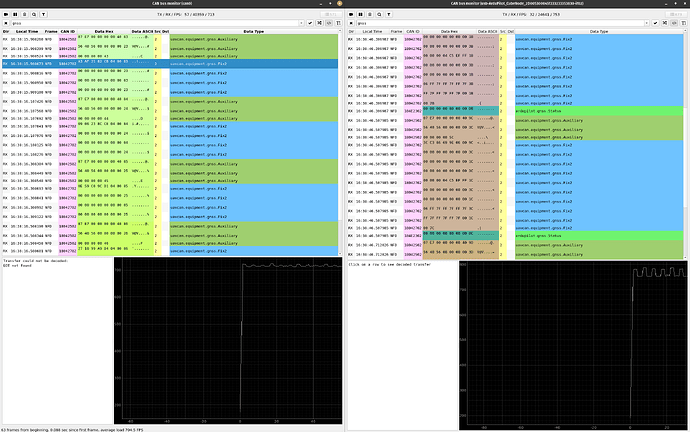Image resolution: width=690 pixels, height=432 pixels.
Task: Sort by Data Hex column in can0 window
Action: 104,32
